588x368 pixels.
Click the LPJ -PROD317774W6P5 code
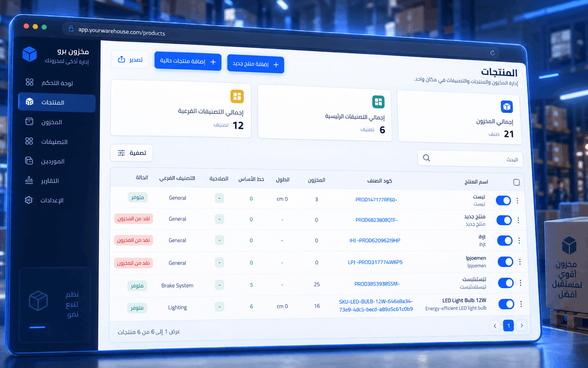coord(375,262)
